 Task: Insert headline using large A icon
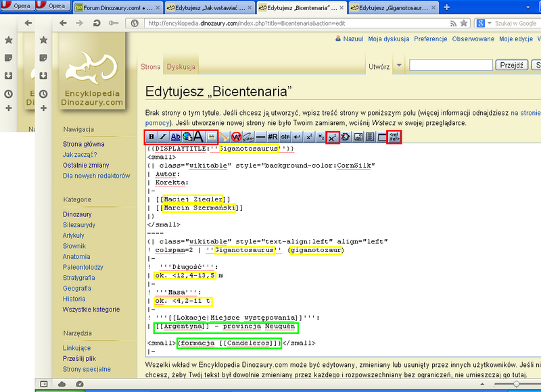tap(199, 137)
